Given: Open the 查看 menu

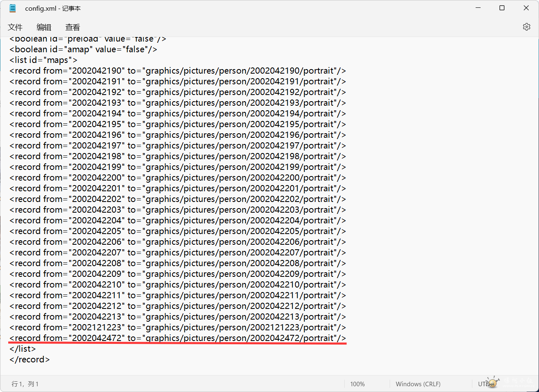Looking at the screenshot, I should click(73, 27).
